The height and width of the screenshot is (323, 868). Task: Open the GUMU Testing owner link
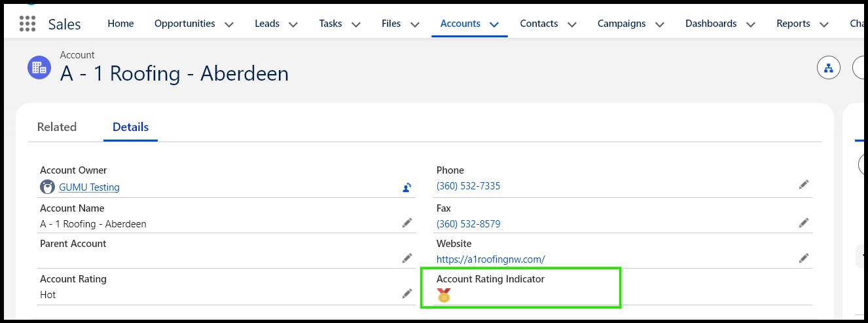click(89, 187)
